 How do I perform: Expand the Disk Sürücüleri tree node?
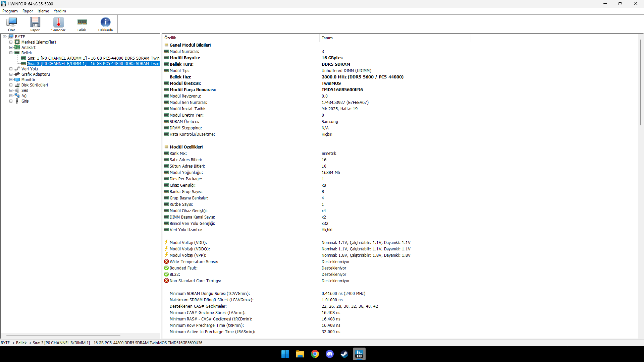(x=11, y=85)
